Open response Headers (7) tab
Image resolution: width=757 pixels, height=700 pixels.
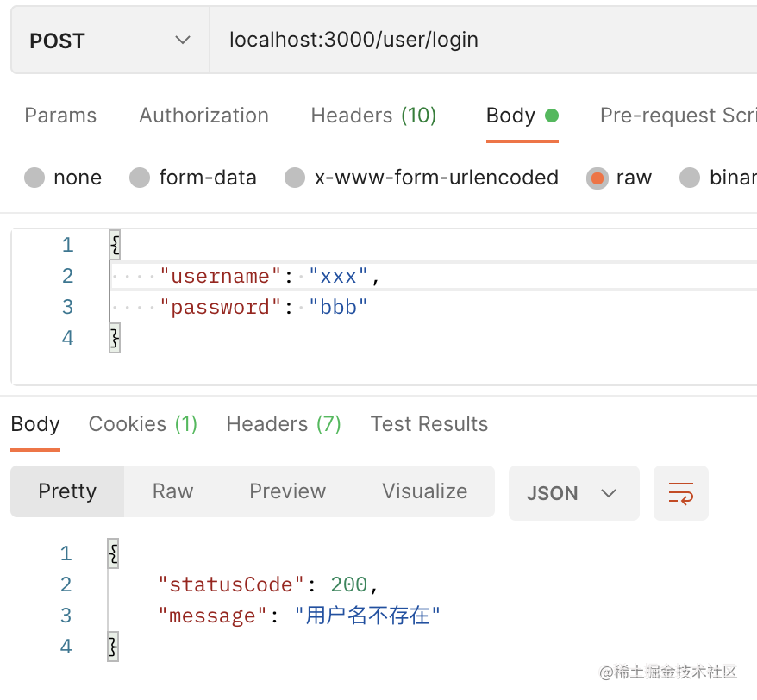click(284, 424)
